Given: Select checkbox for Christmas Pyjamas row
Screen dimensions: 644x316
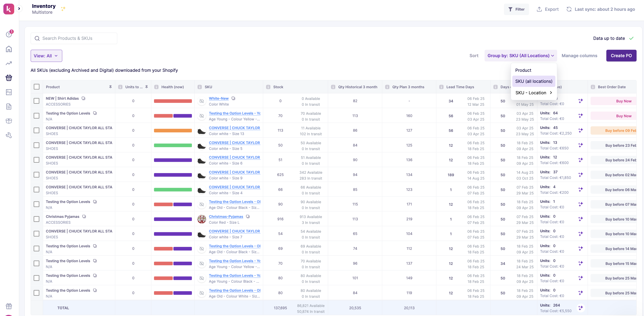Looking at the screenshot, I should click(37, 219).
